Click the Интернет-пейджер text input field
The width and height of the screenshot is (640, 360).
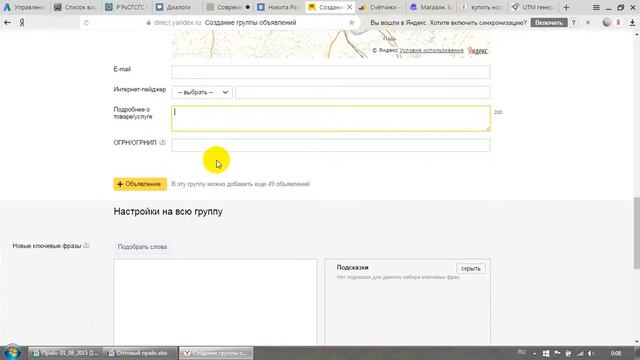click(362, 92)
